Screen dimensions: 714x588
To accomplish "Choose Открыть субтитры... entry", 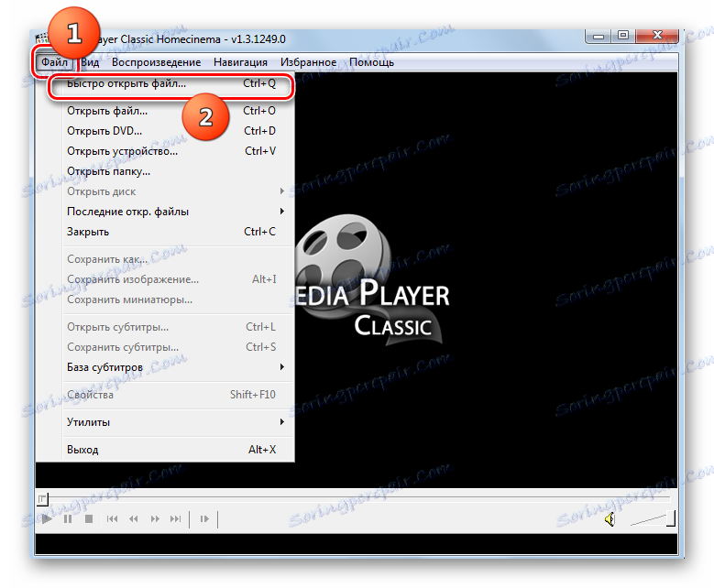I will point(171,327).
